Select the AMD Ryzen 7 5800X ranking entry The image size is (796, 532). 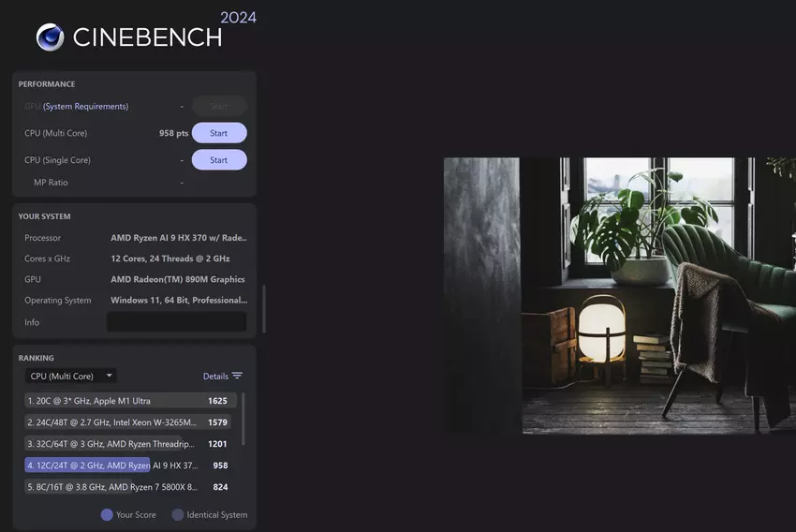(125, 487)
